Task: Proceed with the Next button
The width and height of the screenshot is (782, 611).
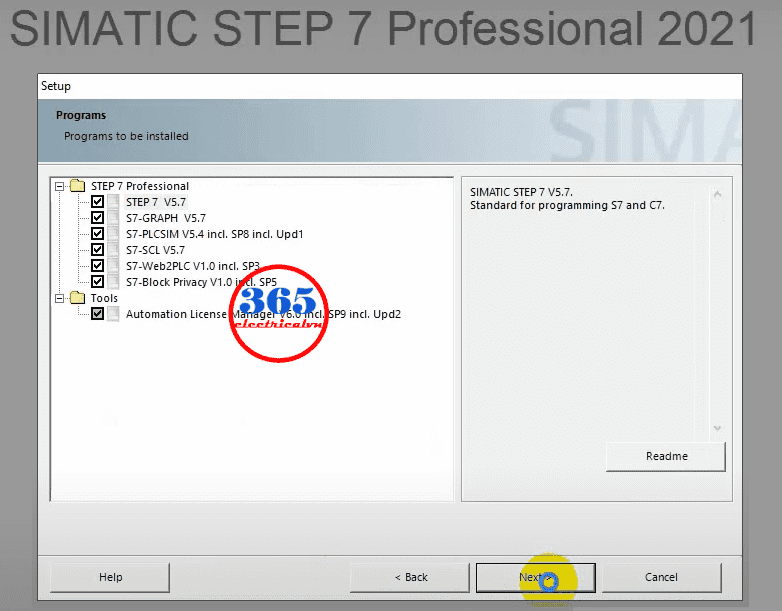Action: [536, 577]
